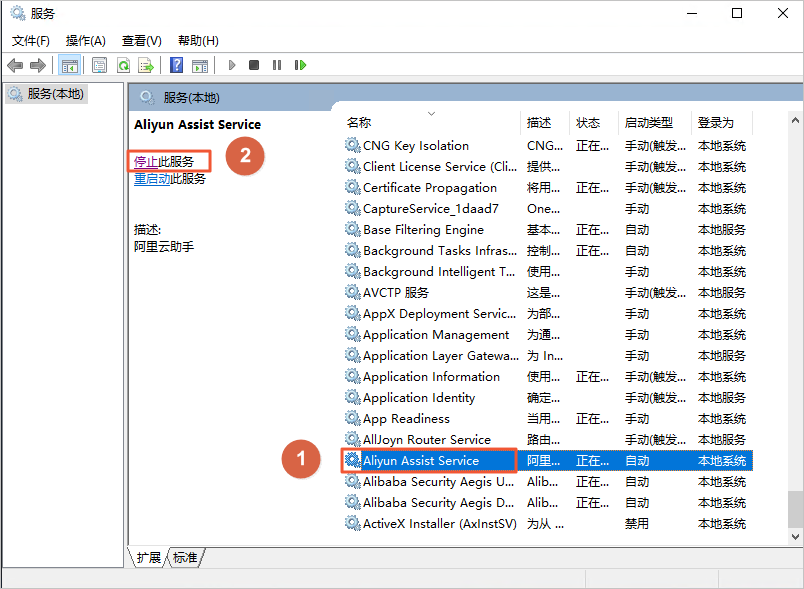Viewport: 804px width, 589px height.
Task: Toggle the Show/Hide Console Tree icon
Action: pyautogui.click(x=69, y=65)
